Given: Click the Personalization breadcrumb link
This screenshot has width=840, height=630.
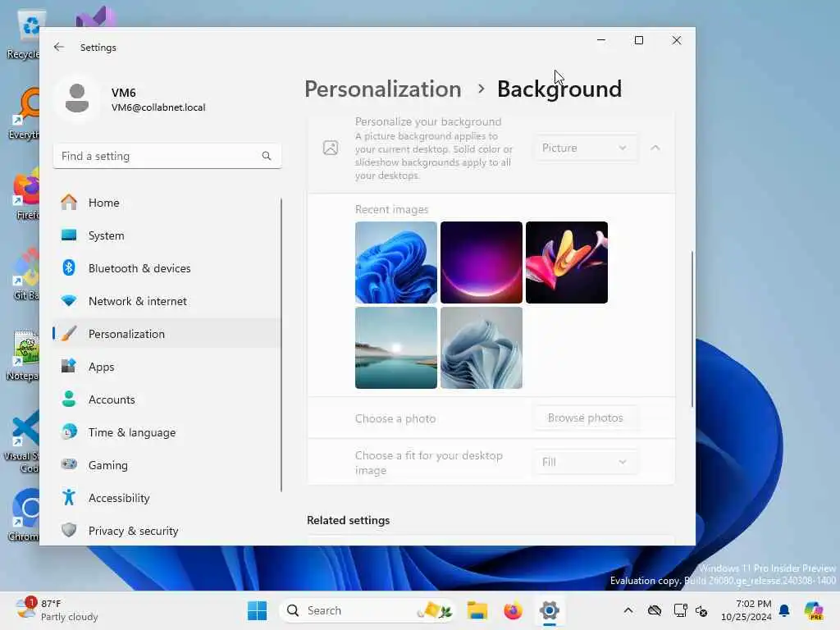Looking at the screenshot, I should pos(382,89).
